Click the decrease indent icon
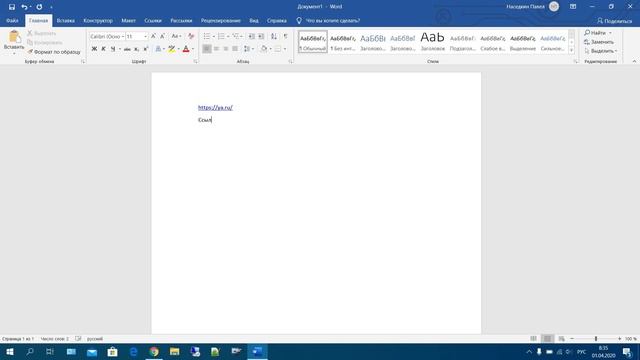Image resolution: width=640 pixels, height=360 pixels. pos(252,36)
